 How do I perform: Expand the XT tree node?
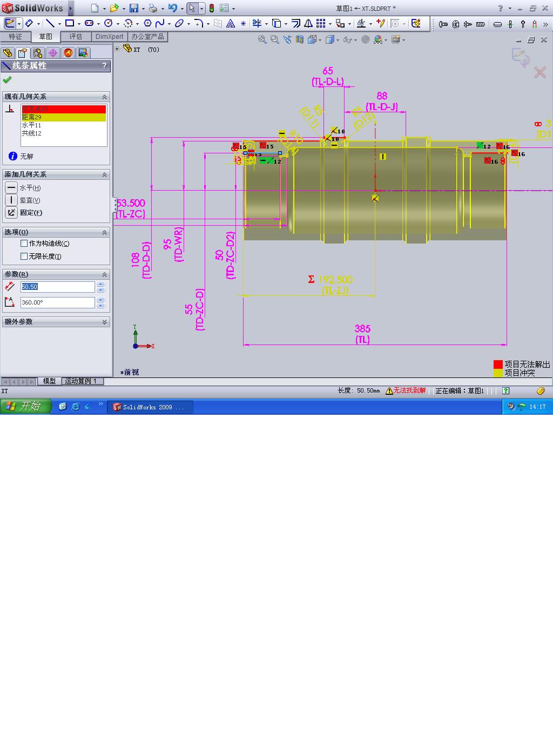pyautogui.click(x=117, y=49)
